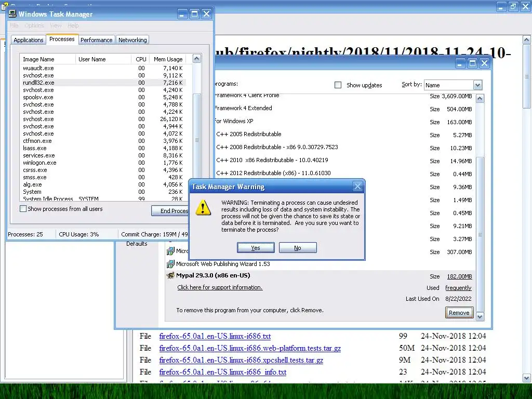
Task: Select wuauclt.exe process row
Action: 103,68
